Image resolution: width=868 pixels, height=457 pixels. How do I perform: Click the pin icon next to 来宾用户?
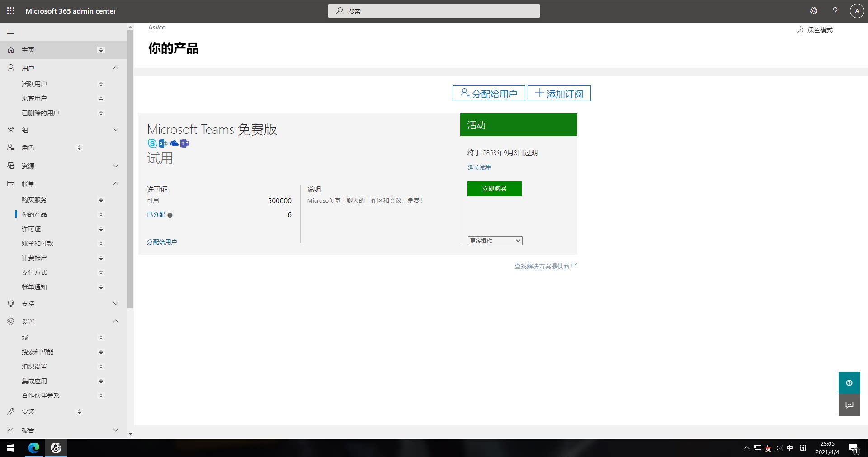pyautogui.click(x=101, y=99)
